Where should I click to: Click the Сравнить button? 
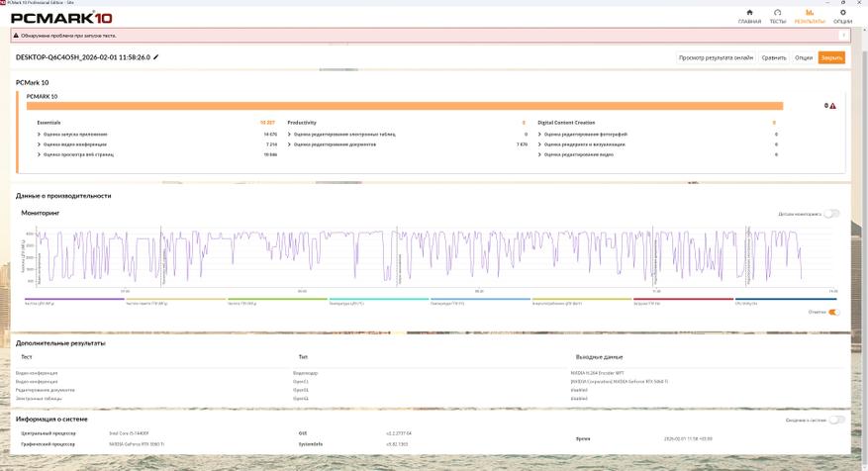774,57
